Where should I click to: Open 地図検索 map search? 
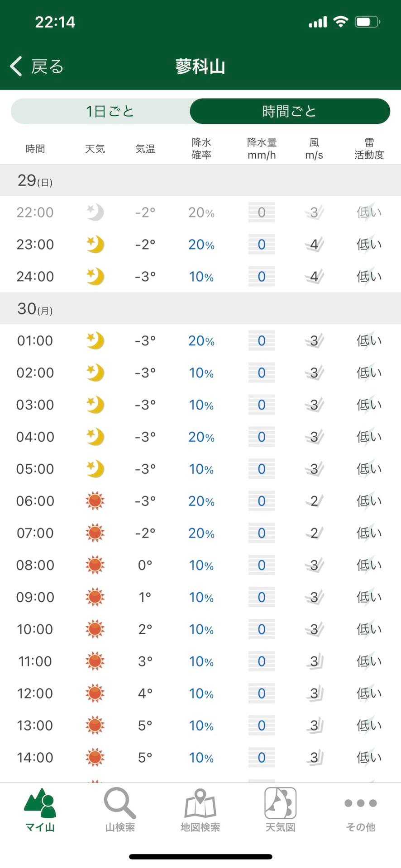click(x=200, y=809)
